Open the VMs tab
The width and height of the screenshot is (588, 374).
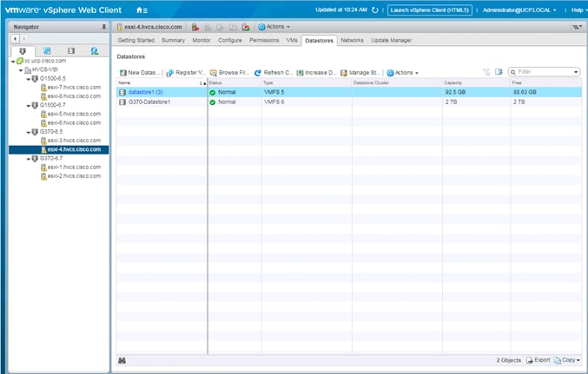292,40
